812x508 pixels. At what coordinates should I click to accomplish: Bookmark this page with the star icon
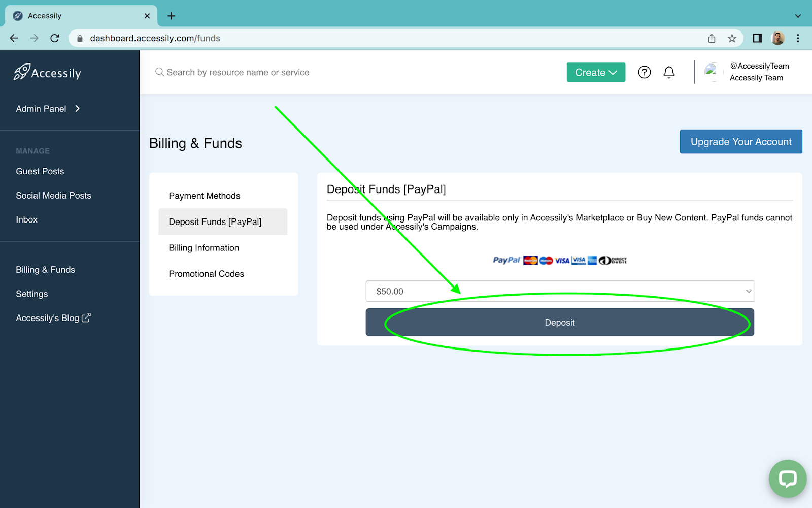pyautogui.click(x=732, y=38)
